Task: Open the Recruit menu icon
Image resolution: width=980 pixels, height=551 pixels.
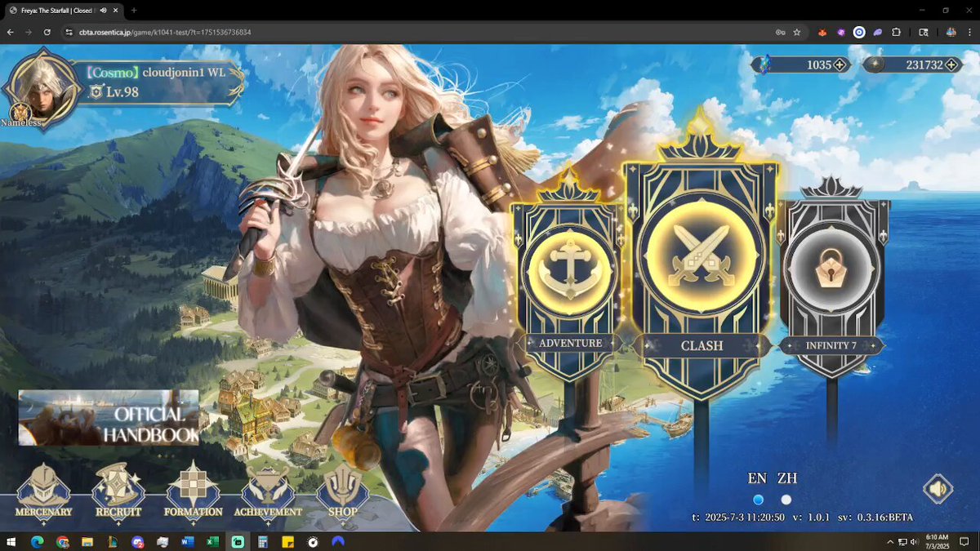Action: [x=119, y=491]
